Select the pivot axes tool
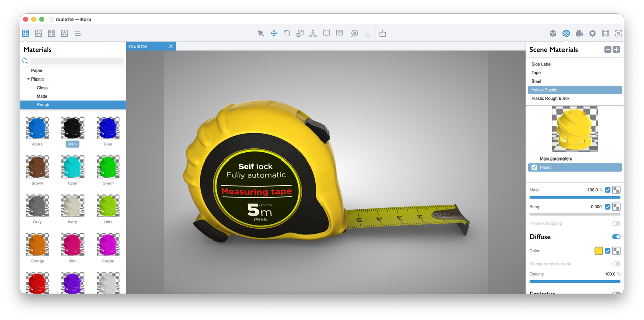This screenshot has width=644, height=320. click(313, 33)
